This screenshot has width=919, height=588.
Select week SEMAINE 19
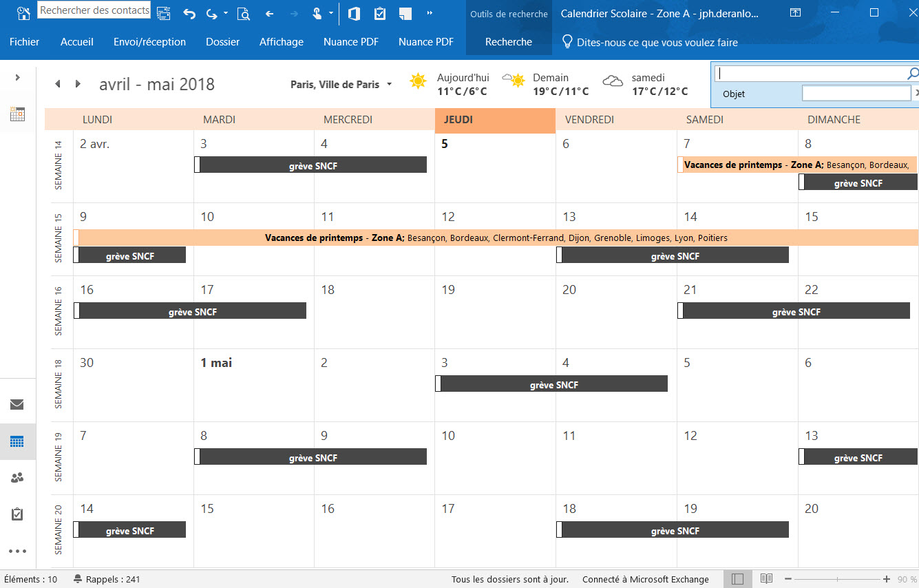click(x=58, y=457)
